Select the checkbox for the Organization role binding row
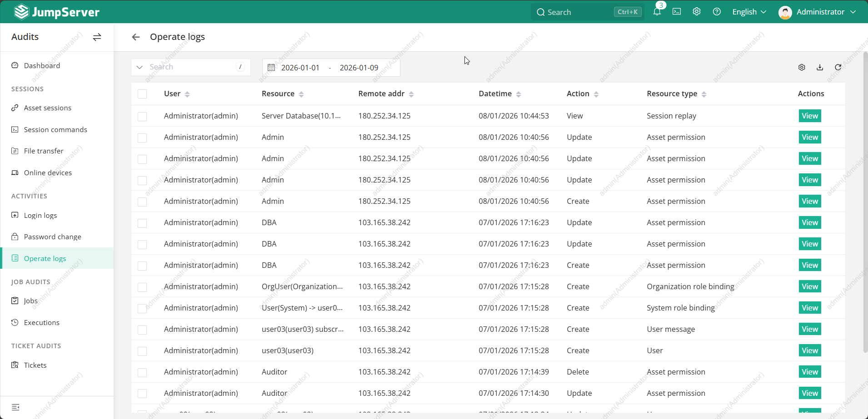The width and height of the screenshot is (868, 419). (142, 287)
